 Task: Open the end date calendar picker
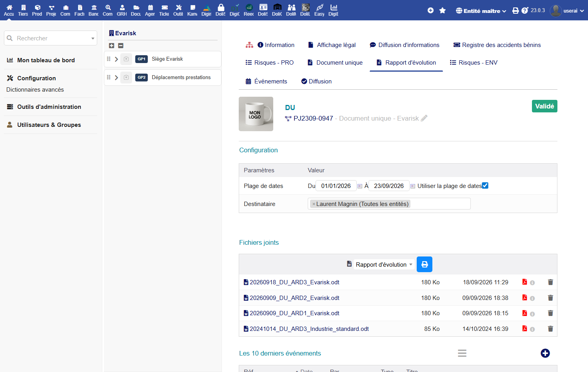point(413,186)
